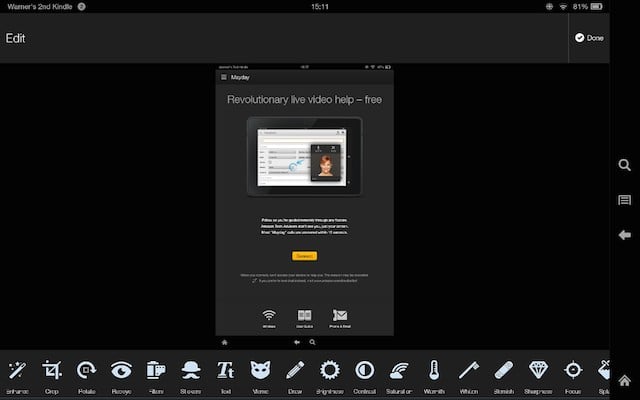The height and width of the screenshot is (400, 640).
Task: Tap the globe icon in status bar
Action: [549, 7]
